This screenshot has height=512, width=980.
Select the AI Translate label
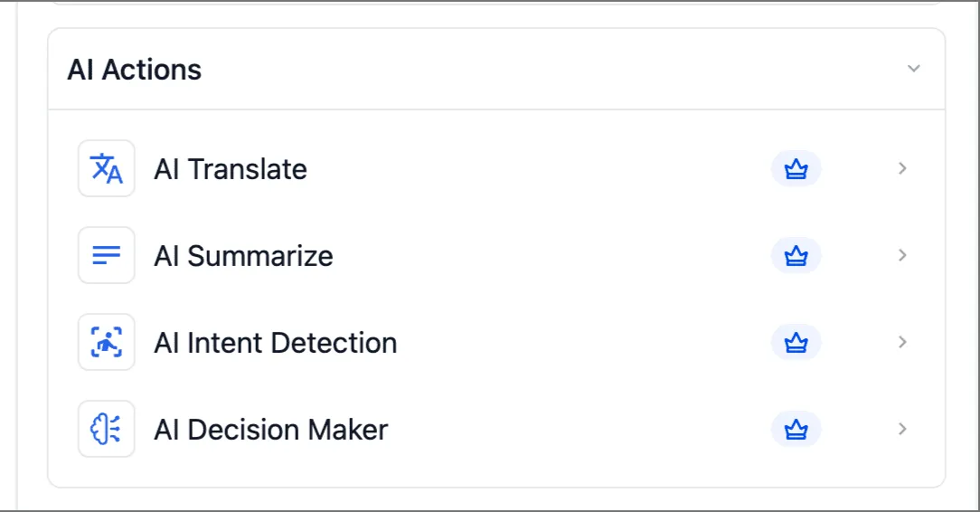(231, 169)
